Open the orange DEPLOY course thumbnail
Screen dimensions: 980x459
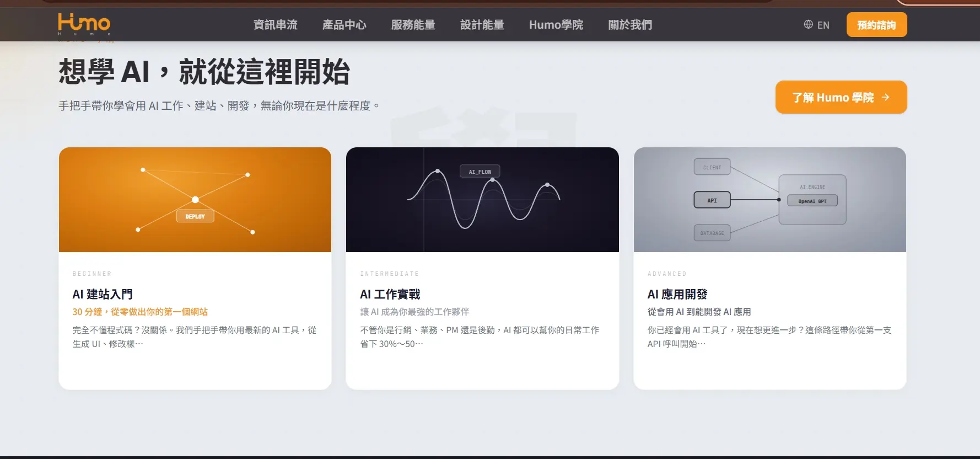195,200
